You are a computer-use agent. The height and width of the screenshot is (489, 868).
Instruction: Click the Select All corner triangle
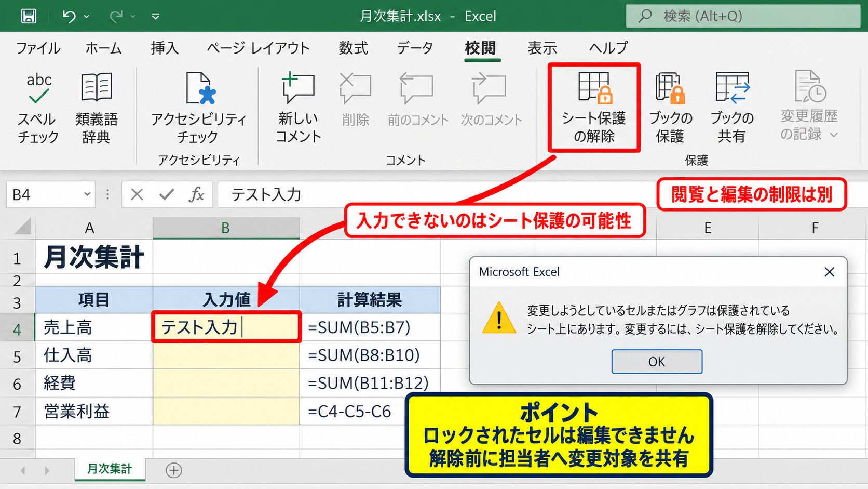(22, 227)
